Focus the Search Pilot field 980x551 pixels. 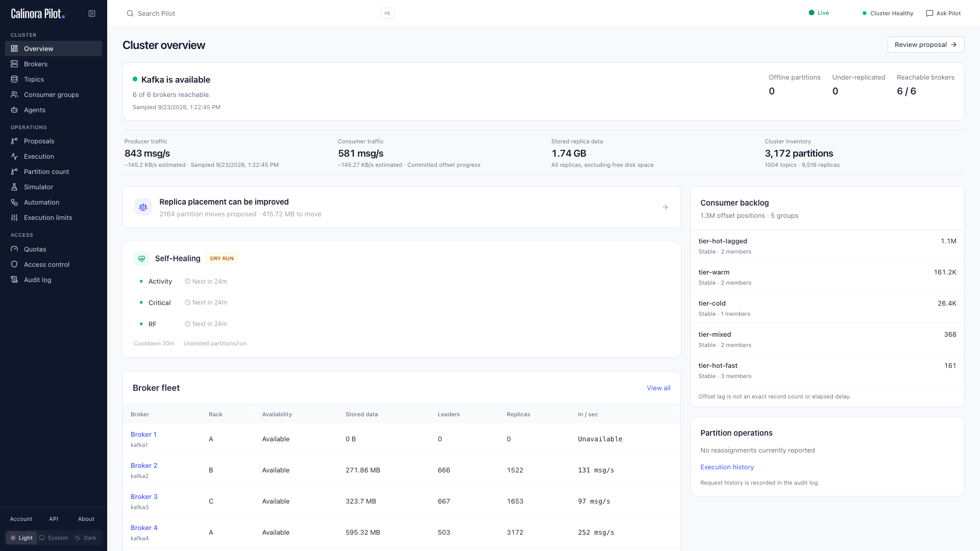click(259, 13)
